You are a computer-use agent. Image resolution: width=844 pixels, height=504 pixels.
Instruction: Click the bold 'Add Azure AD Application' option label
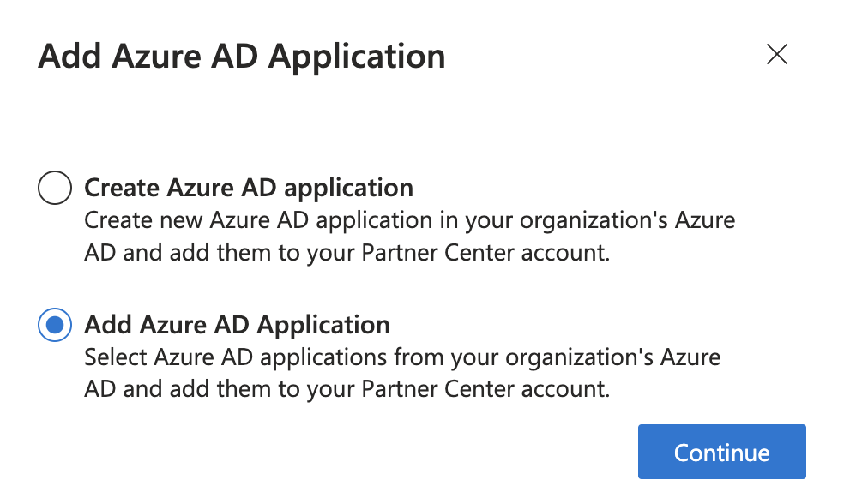point(238,325)
